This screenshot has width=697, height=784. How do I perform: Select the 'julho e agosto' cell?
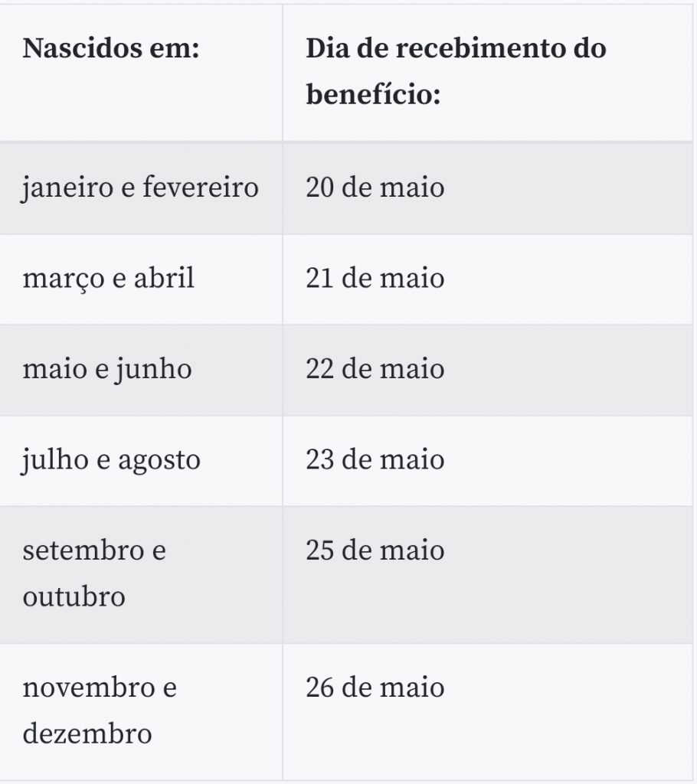tap(110, 460)
